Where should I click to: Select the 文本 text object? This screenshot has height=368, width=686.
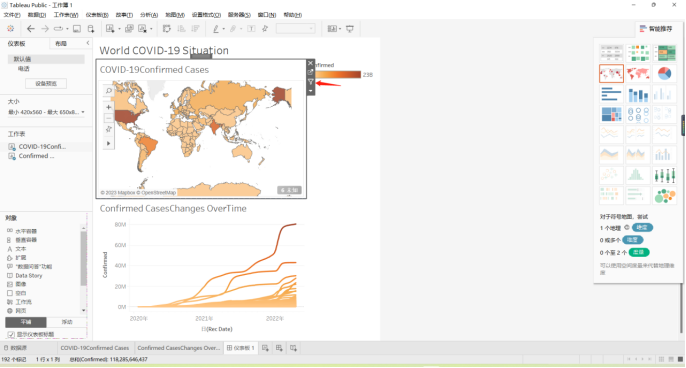21,249
